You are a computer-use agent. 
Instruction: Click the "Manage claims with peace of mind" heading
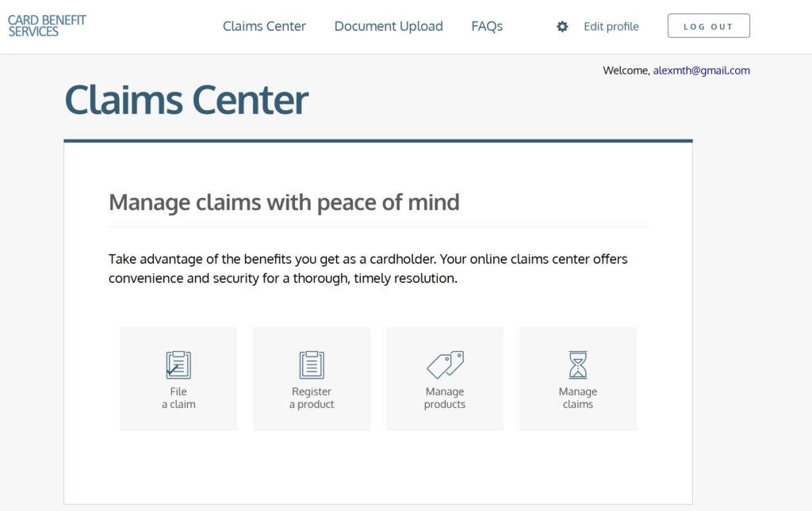click(x=284, y=202)
